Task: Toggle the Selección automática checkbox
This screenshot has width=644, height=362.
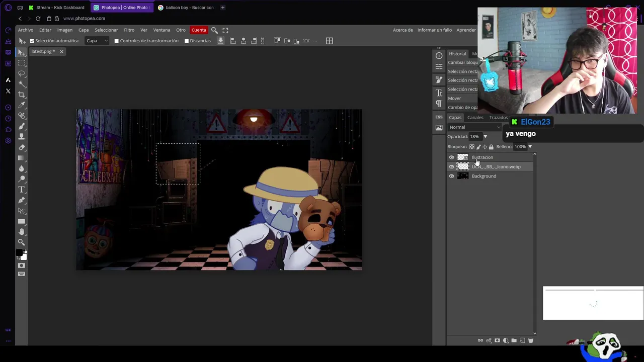Action: click(32, 41)
